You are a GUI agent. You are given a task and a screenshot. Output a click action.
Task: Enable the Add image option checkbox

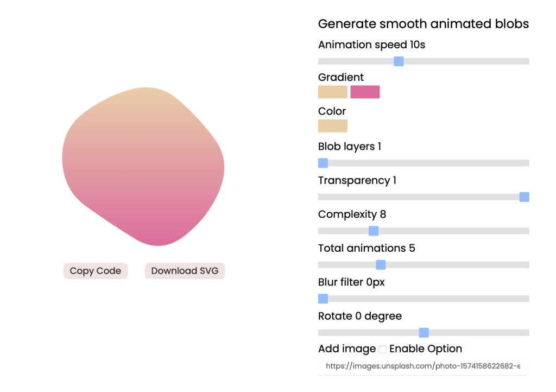tap(383, 350)
